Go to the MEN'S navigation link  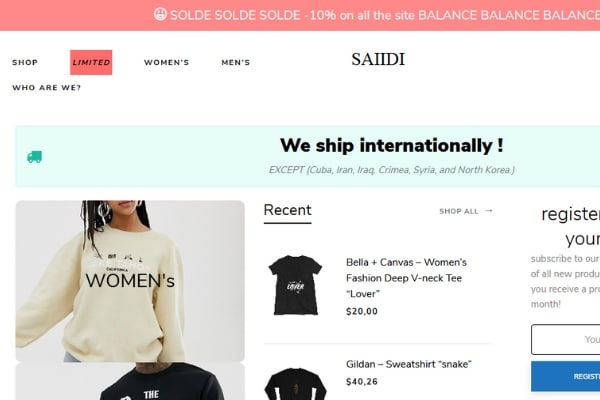click(x=236, y=62)
